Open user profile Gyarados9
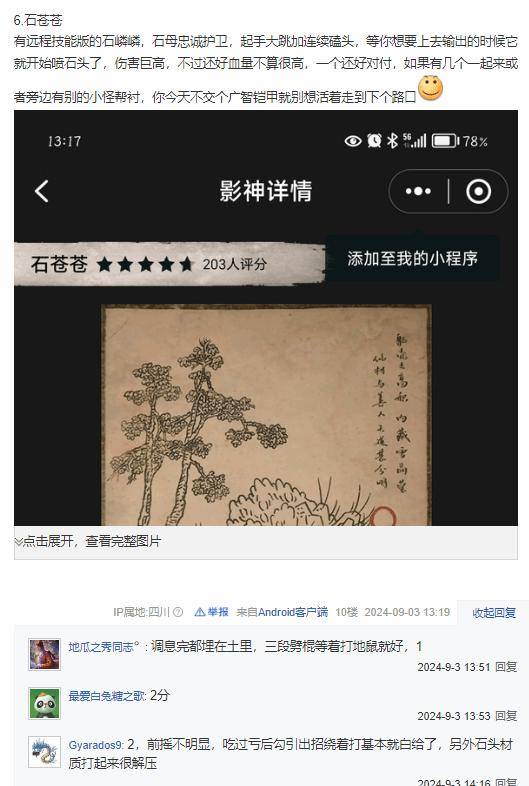The height and width of the screenshot is (786, 529). 95,745
